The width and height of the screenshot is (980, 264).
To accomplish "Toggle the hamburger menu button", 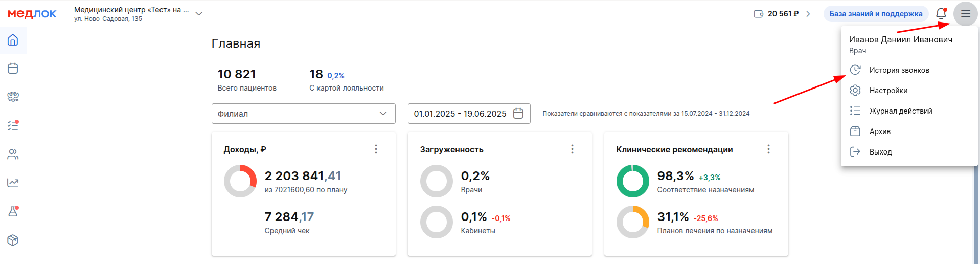I will [x=965, y=14].
